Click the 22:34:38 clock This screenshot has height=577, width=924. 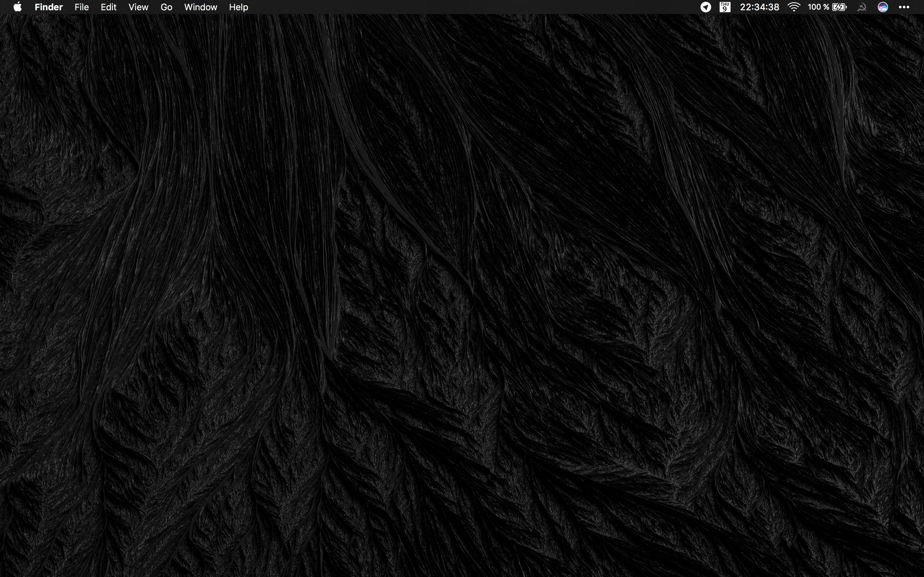coord(759,7)
